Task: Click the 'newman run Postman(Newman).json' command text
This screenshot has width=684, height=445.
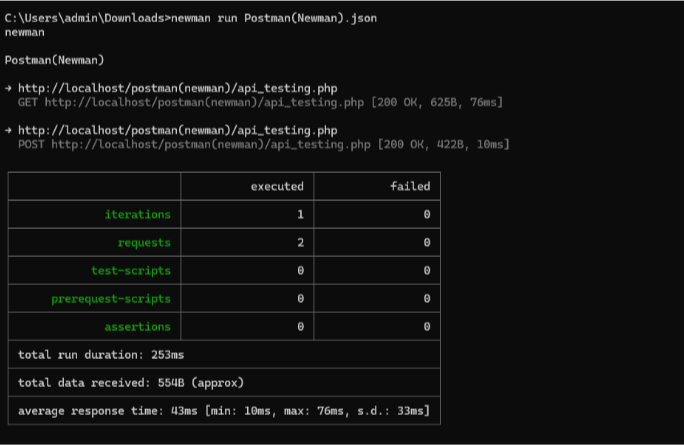Action: pyautogui.click(x=274, y=19)
